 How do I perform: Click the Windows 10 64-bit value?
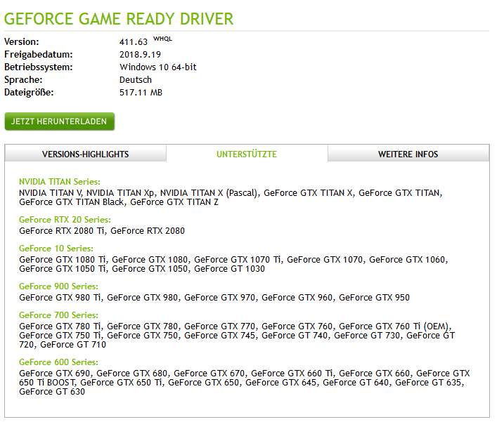[x=158, y=67]
